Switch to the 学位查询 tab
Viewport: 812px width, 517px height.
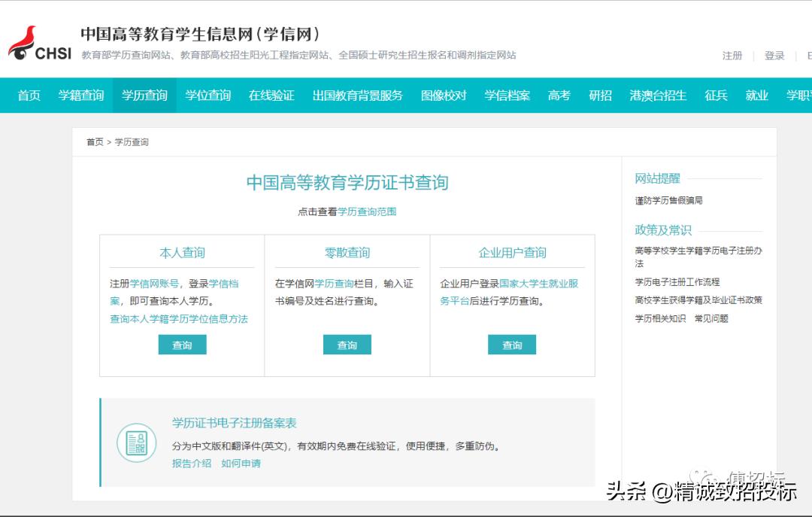click(x=208, y=96)
